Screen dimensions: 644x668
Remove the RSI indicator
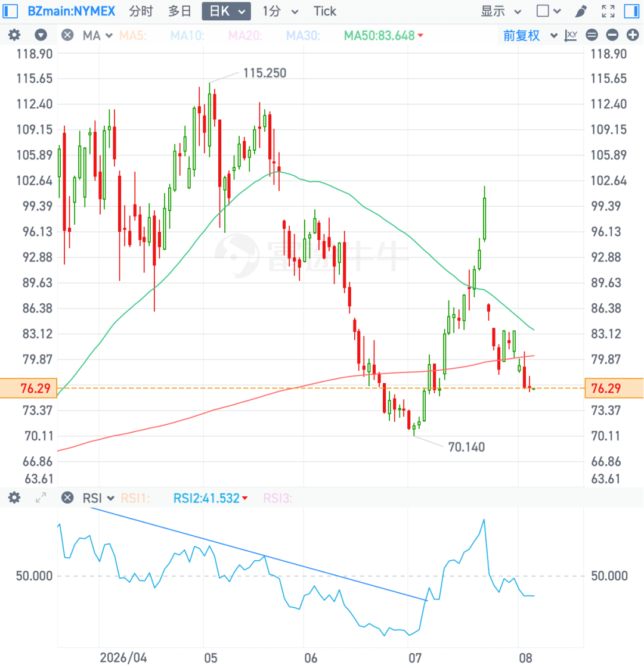pos(67,498)
